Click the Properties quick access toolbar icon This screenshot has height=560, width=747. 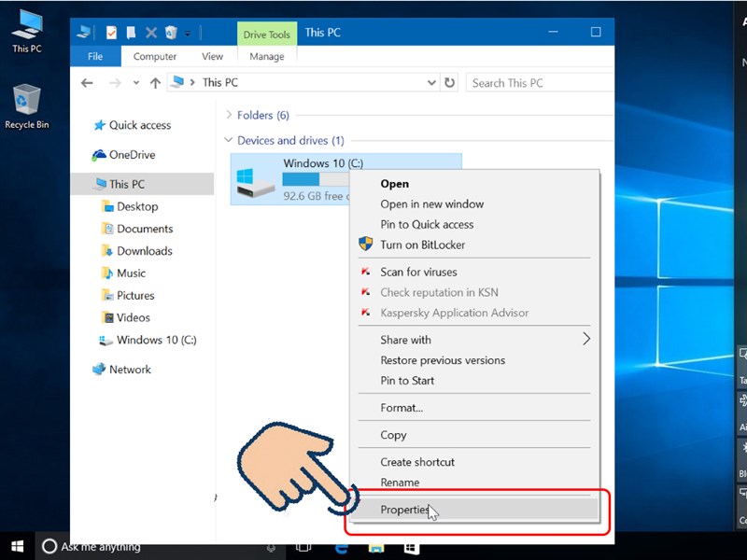112,33
